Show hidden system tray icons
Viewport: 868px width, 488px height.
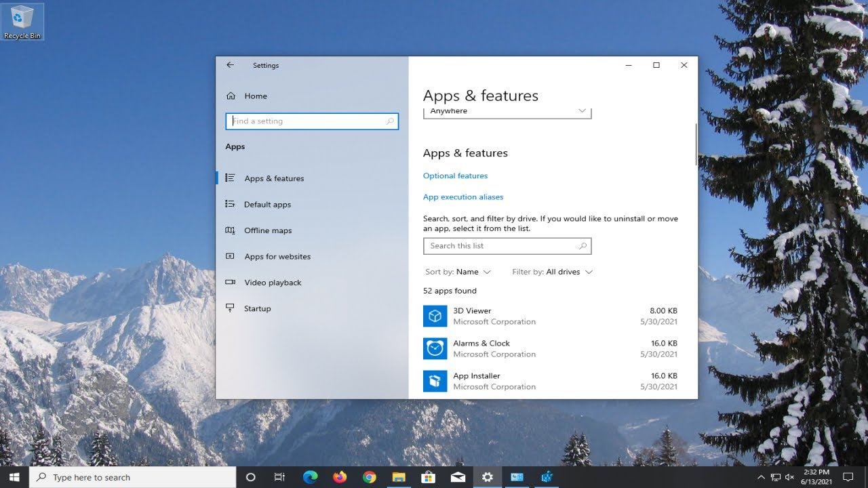tap(761, 477)
